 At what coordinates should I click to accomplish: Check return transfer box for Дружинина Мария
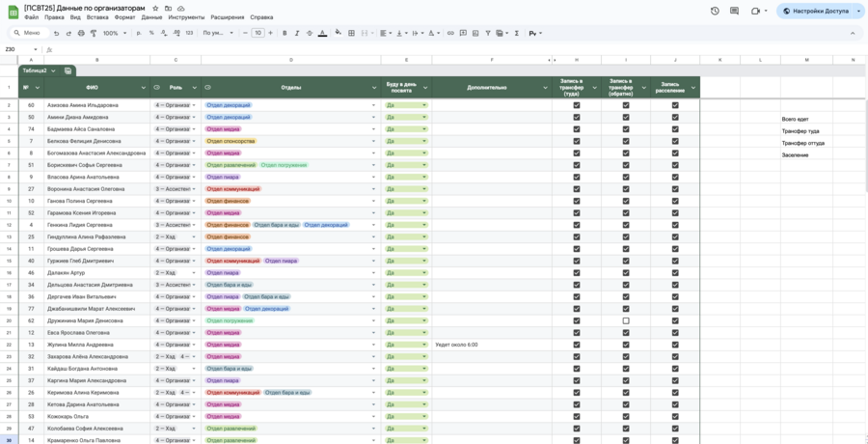[x=626, y=320]
